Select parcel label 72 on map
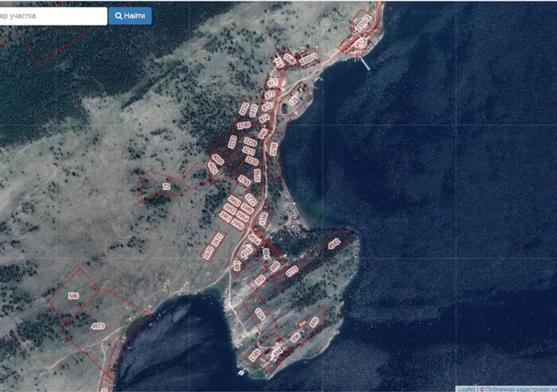Viewport: 557px width, 392px height. tap(166, 186)
